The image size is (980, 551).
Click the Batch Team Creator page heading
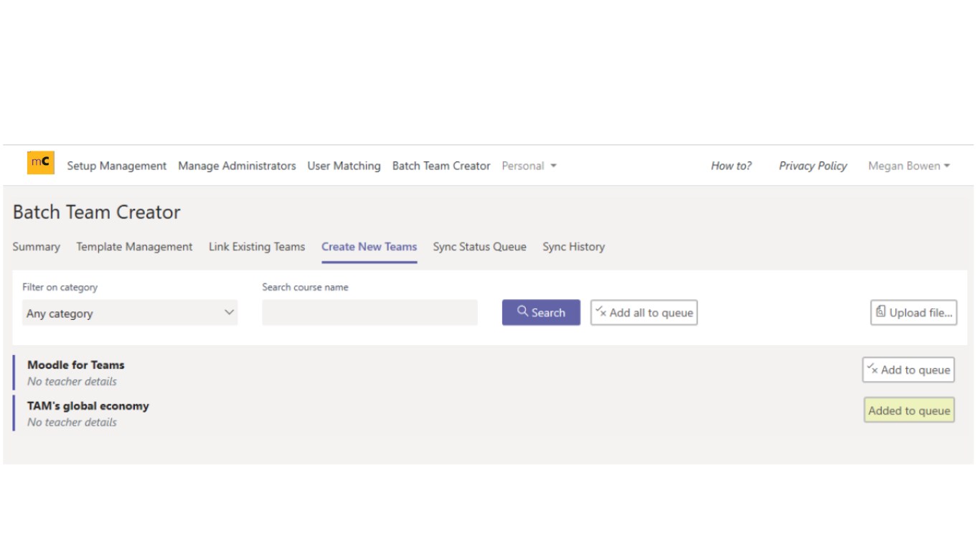(97, 212)
